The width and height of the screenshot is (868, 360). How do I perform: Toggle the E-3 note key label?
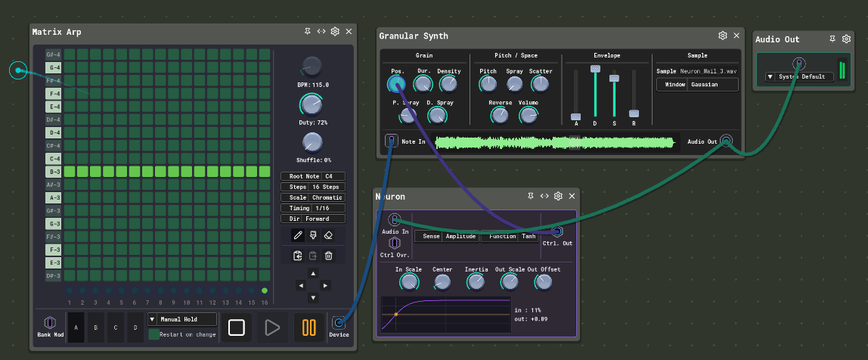(53, 262)
